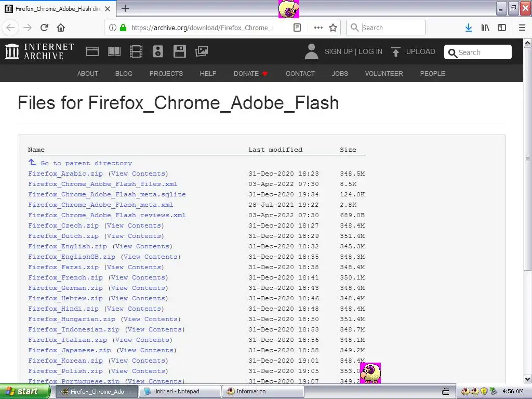Open the Software floppy disk icon

pos(179,51)
